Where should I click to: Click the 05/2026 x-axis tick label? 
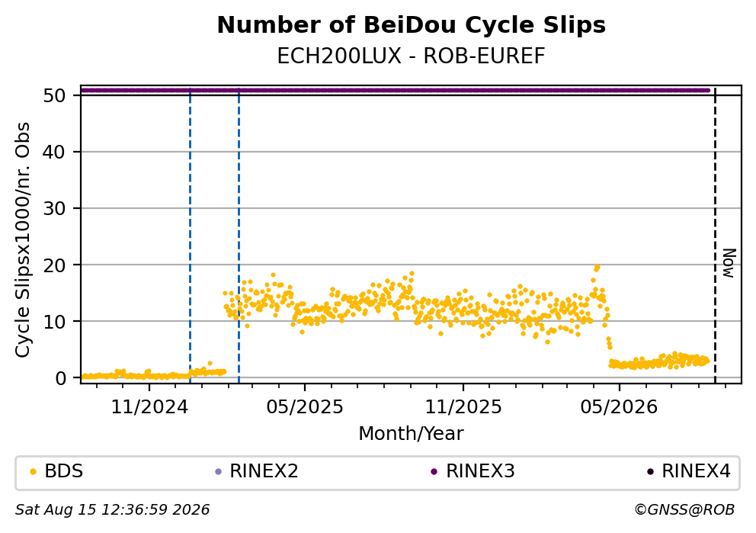click(619, 408)
